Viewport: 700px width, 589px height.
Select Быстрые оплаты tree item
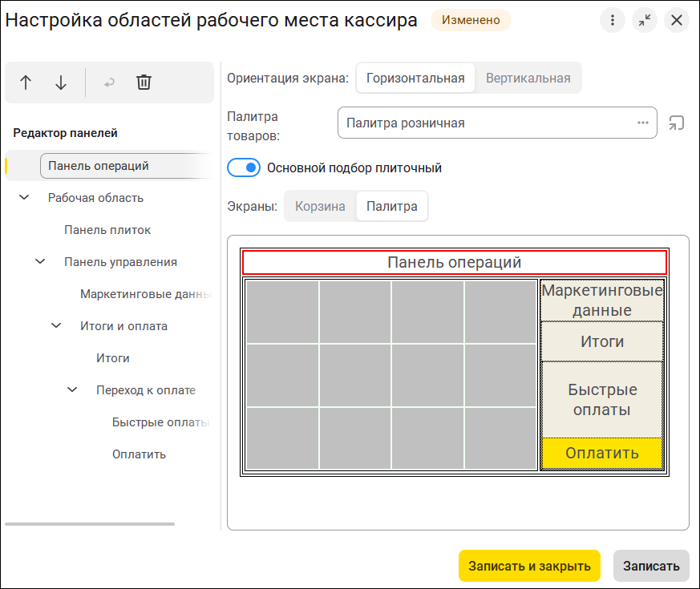(160, 422)
